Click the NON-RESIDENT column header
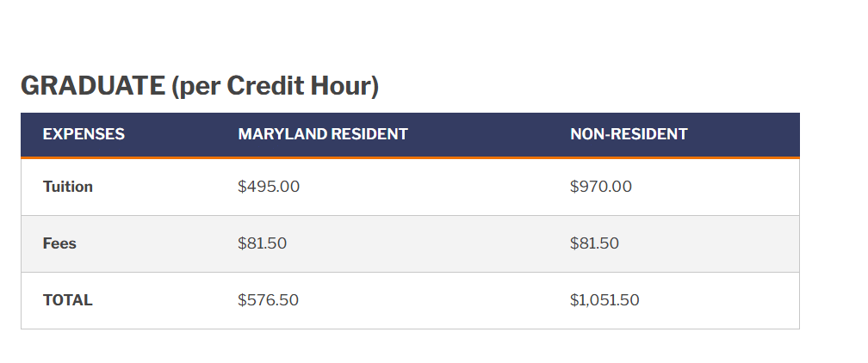The width and height of the screenshot is (868, 363). pyautogui.click(x=629, y=134)
